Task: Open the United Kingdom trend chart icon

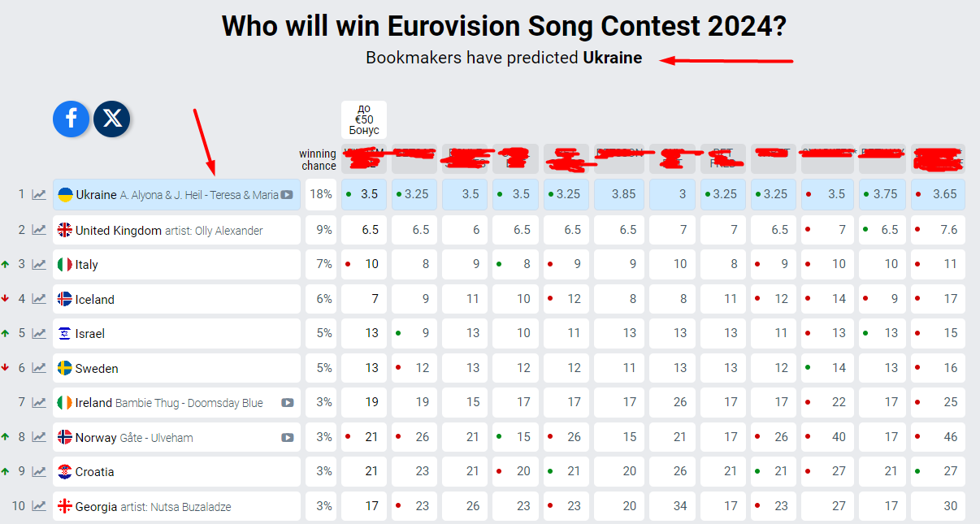Action: 39,230
